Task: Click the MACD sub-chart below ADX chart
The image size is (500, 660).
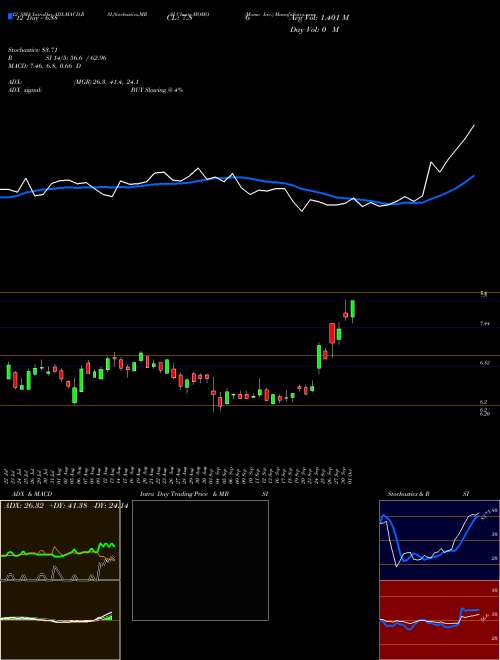Action: [60, 620]
